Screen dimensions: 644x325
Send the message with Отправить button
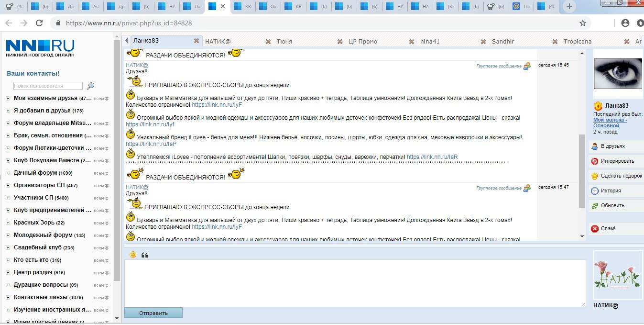[153, 313]
